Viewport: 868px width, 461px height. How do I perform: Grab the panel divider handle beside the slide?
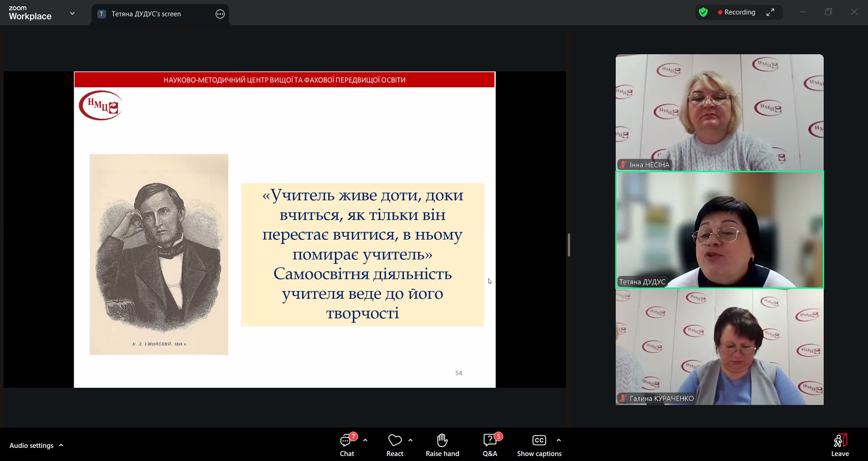pyautogui.click(x=569, y=245)
